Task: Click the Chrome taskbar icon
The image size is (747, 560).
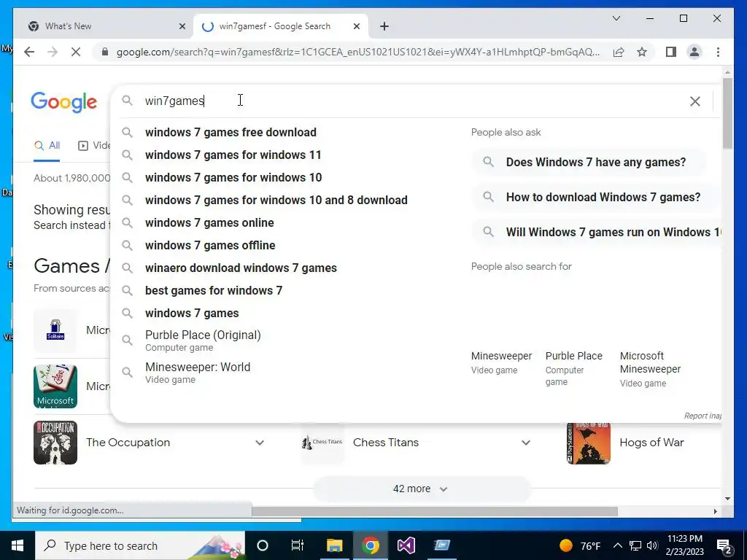Action: (370, 545)
